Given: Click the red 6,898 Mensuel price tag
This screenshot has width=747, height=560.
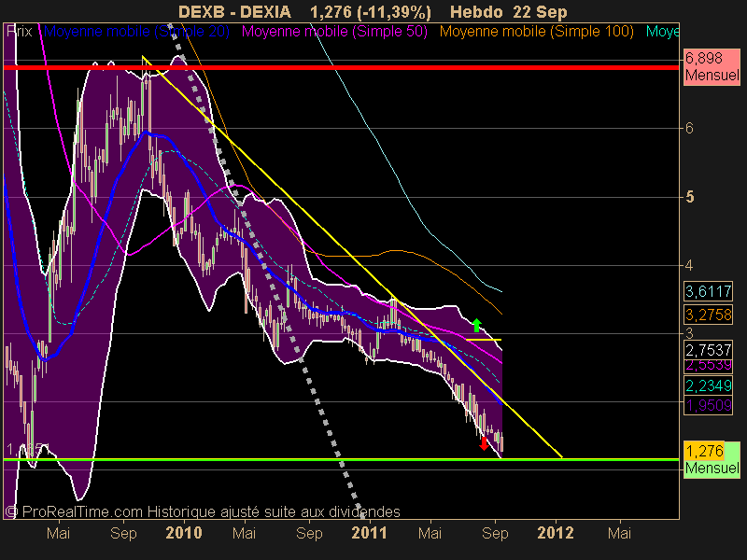Looking at the screenshot, I should [712, 66].
